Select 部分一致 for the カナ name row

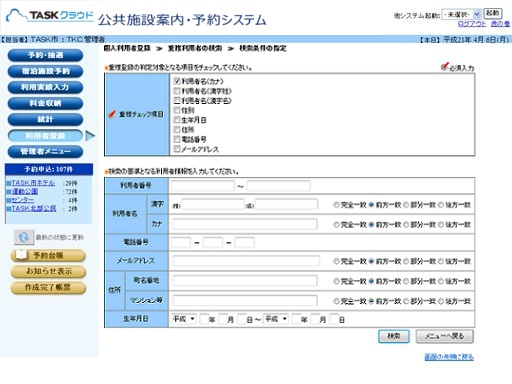tap(406, 225)
